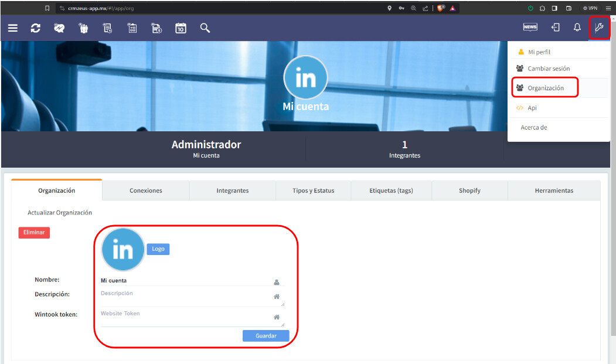The image size is (616, 364).
Task: Go to Tipos y Estatus tab
Action: (313, 190)
